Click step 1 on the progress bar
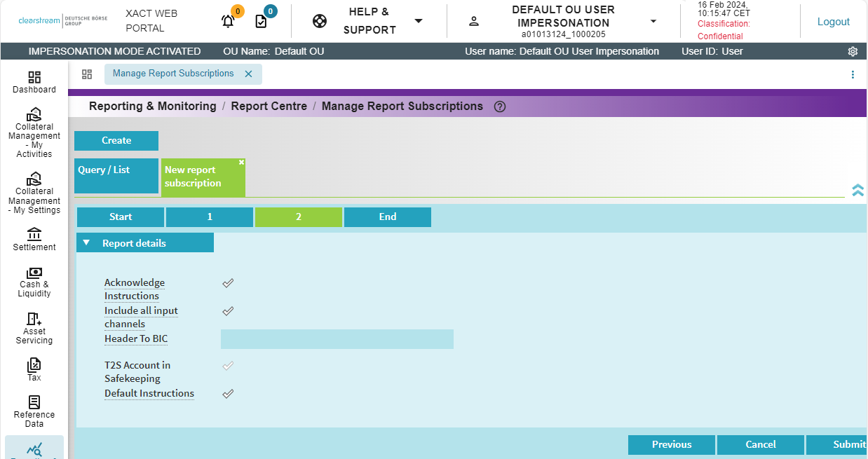The height and width of the screenshot is (459, 868). (x=208, y=217)
